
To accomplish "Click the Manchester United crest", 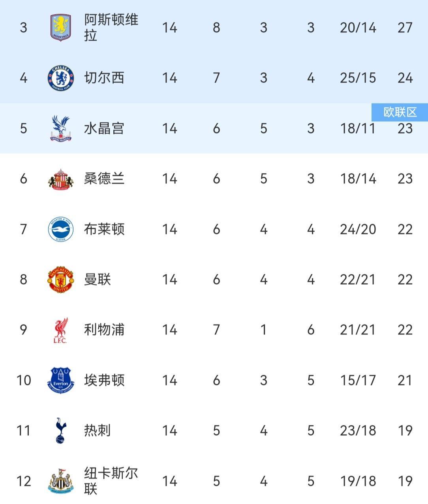I will pyautogui.click(x=60, y=279).
